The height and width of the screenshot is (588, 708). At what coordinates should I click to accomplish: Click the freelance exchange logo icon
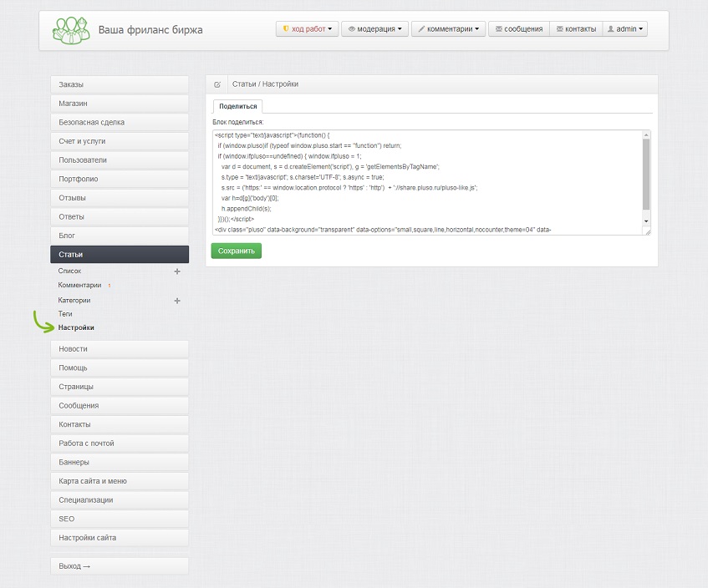pyautogui.click(x=71, y=30)
